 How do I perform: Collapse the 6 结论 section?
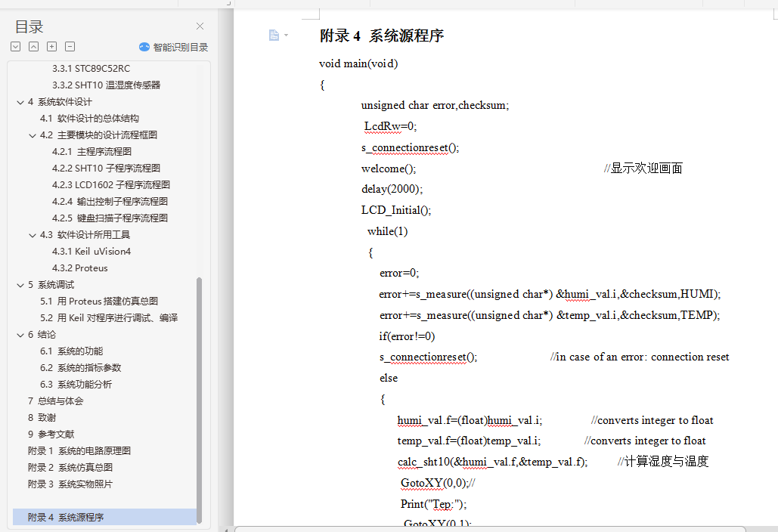point(20,336)
